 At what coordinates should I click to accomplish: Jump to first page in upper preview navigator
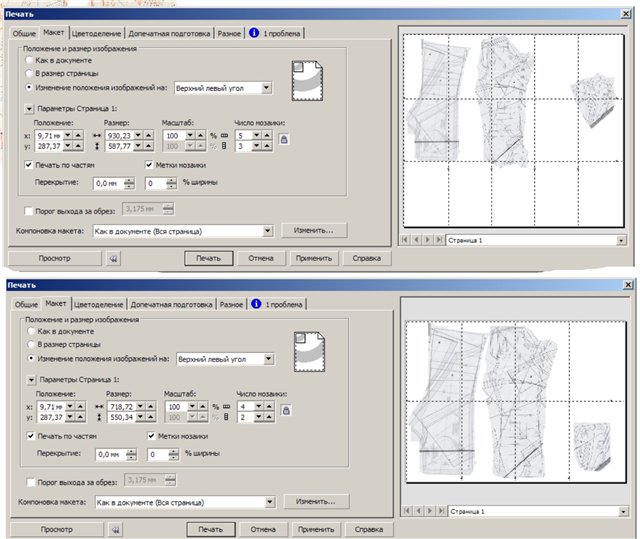[x=405, y=240]
